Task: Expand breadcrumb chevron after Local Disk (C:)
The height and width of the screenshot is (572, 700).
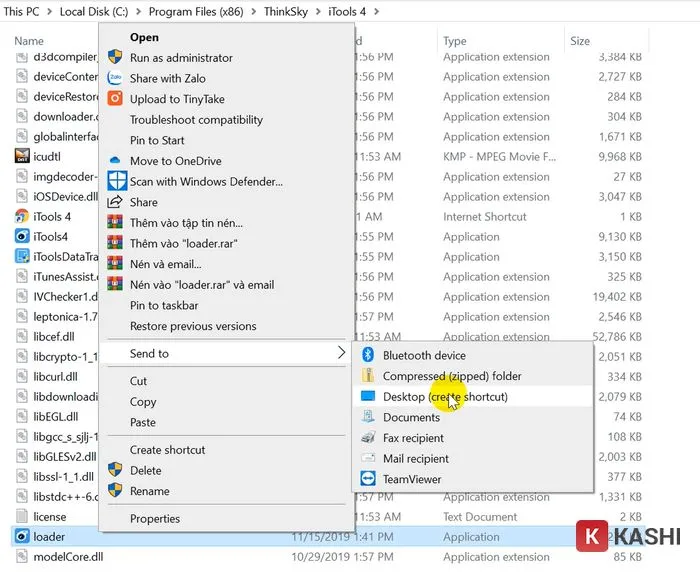Action: tap(138, 11)
